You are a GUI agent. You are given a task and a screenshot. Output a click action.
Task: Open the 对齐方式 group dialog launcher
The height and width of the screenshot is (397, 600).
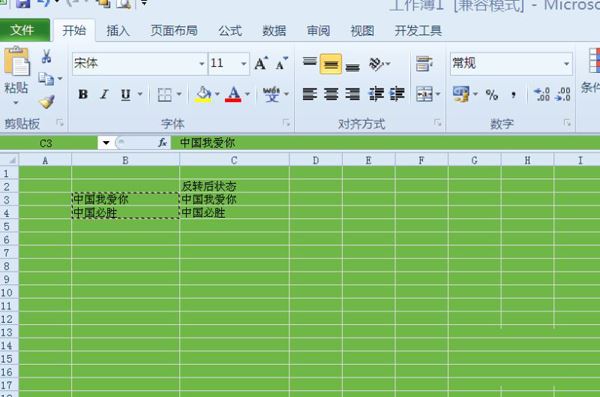437,123
